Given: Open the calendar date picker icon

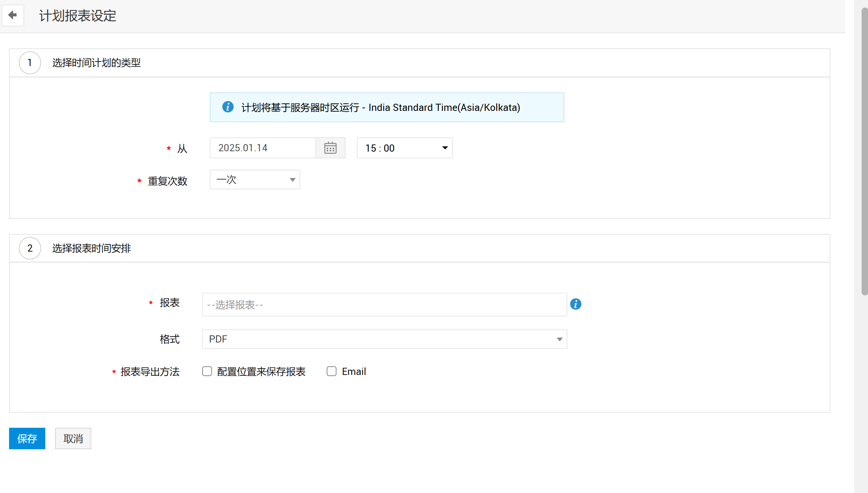Looking at the screenshot, I should (x=330, y=148).
